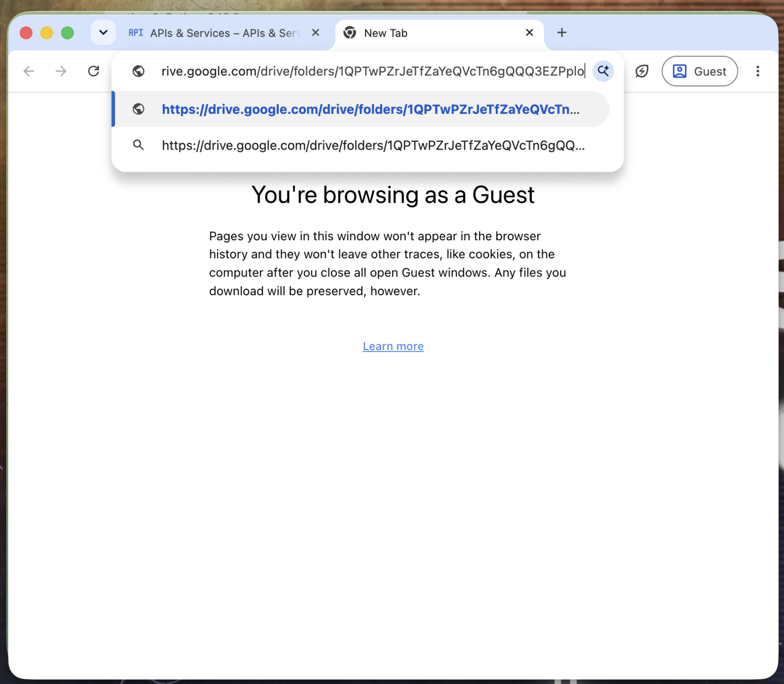Click the "You're browsing as a Guest" heading
Image resolution: width=784 pixels, height=684 pixels.
[393, 195]
